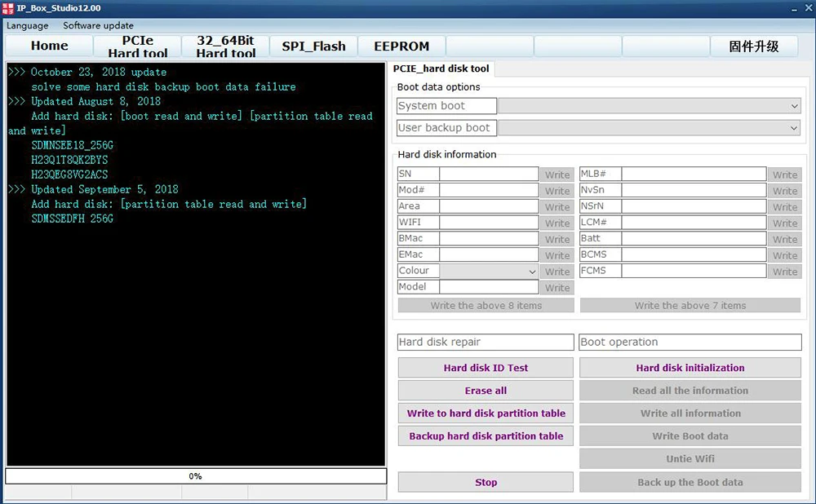Click Write button next to NSrN
Image resolution: width=816 pixels, height=504 pixels.
(785, 207)
